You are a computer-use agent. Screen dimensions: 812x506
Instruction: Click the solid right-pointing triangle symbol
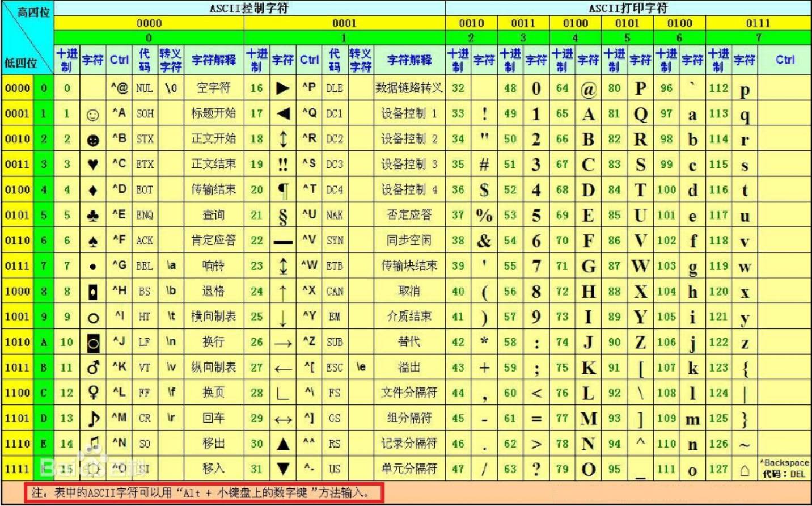point(282,88)
